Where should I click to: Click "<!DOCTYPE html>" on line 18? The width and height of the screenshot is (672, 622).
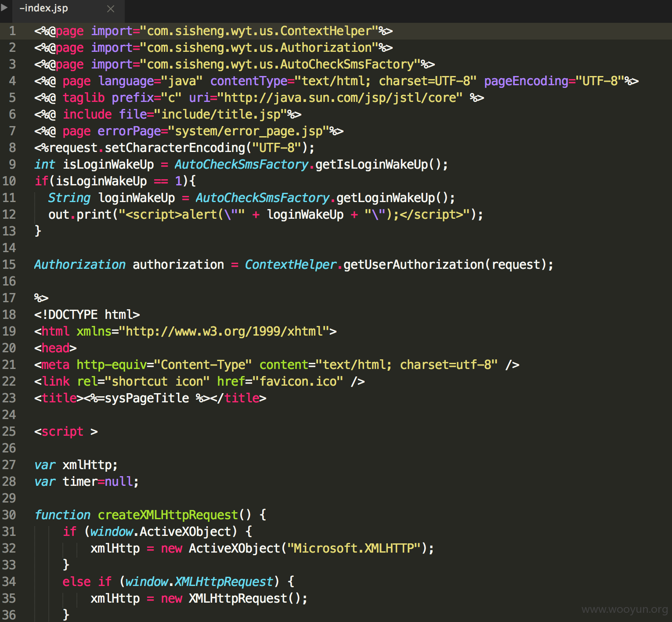87,315
